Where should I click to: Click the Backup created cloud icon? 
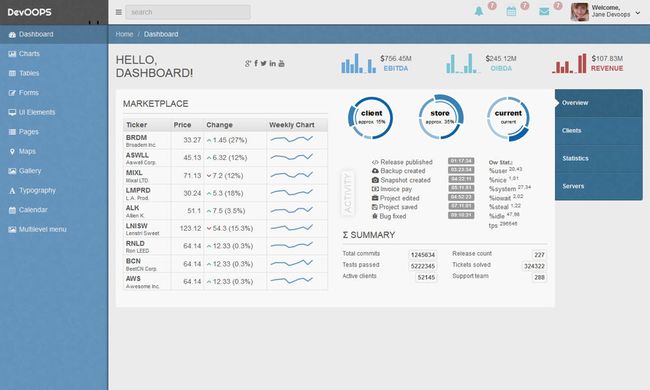coord(375,171)
